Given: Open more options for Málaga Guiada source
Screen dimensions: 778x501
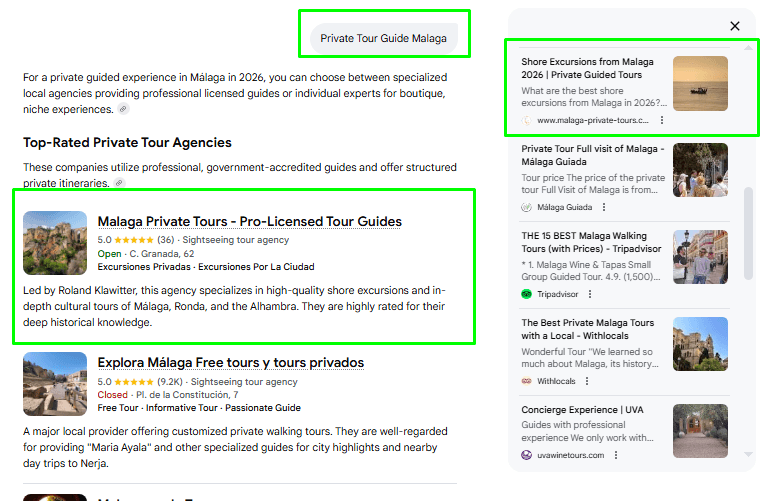Looking at the screenshot, I should 603,207.
